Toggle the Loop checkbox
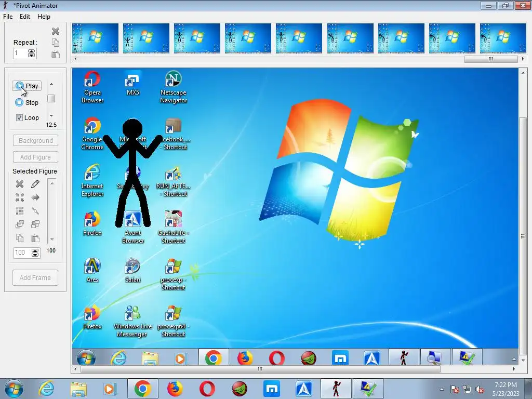The image size is (532, 399). [19, 118]
